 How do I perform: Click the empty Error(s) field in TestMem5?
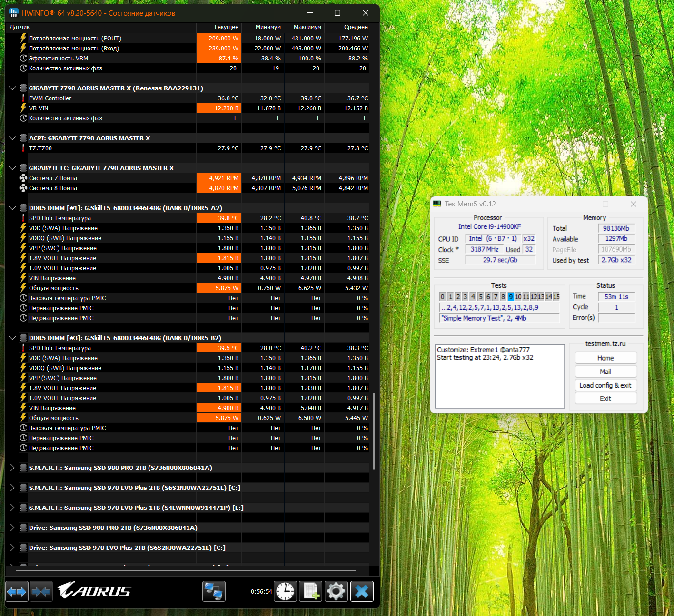(x=616, y=318)
